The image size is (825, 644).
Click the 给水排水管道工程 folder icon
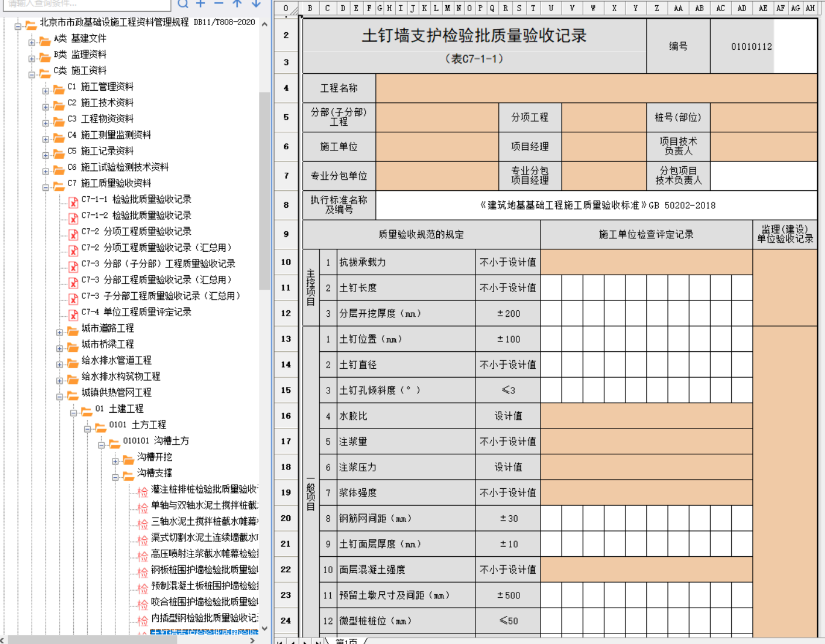73,364
